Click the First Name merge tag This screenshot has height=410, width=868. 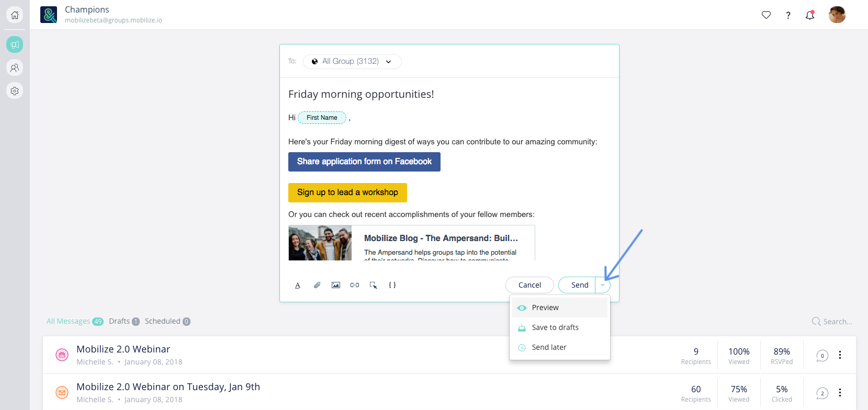coord(322,118)
